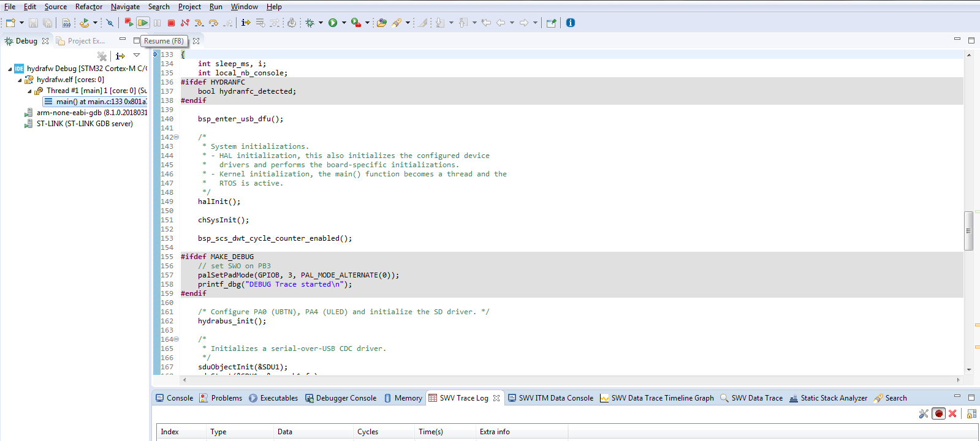Click the editor vertical scrollbar thumb

[x=969, y=231]
